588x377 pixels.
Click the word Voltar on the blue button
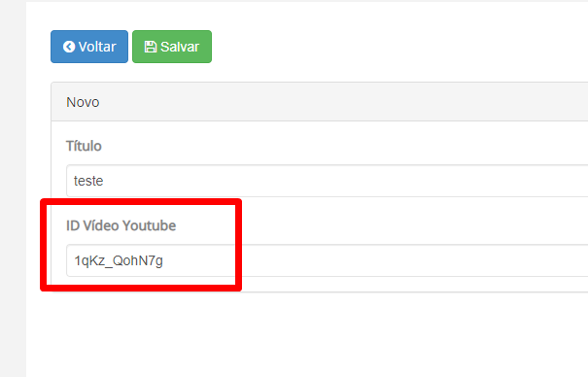(97, 47)
